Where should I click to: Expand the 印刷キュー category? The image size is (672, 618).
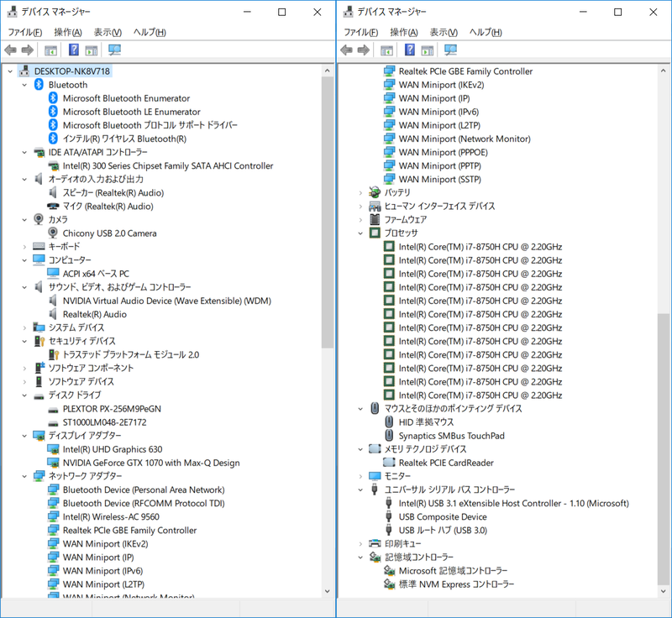[360, 543]
